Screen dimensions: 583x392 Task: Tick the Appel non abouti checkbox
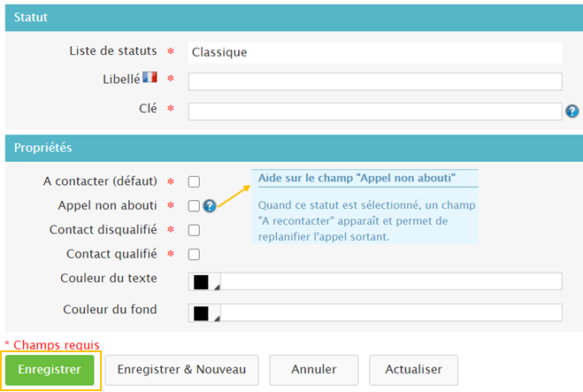click(x=194, y=206)
